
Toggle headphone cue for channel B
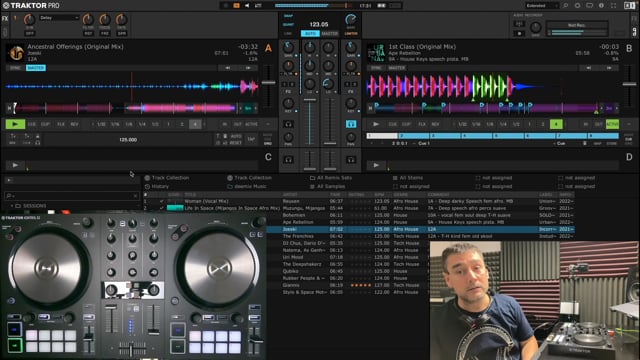351,124
